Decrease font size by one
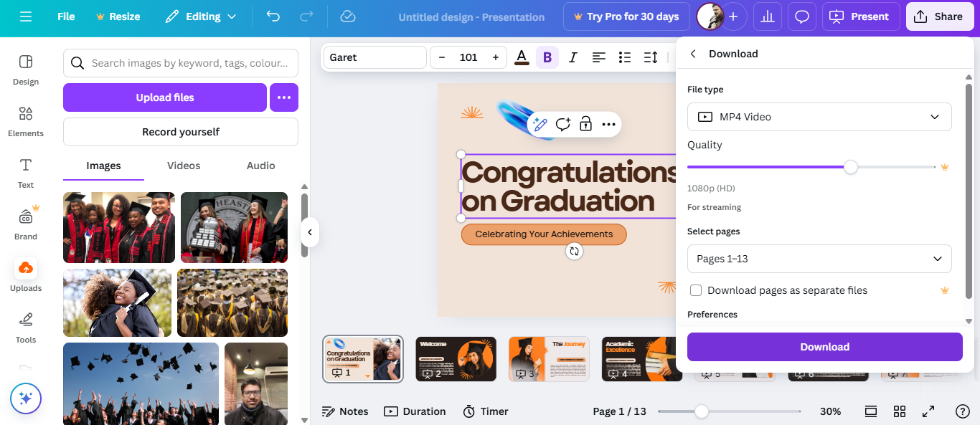The image size is (980, 425). (442, 57)
